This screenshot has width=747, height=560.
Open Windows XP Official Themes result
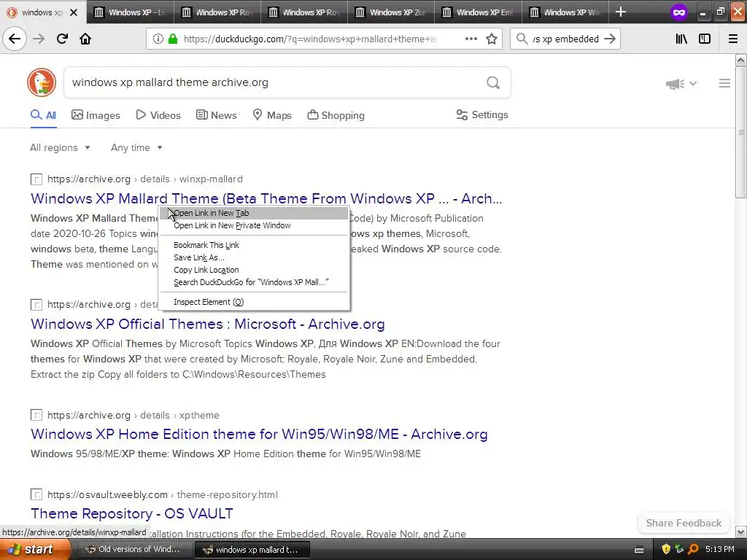coord(208,324)
